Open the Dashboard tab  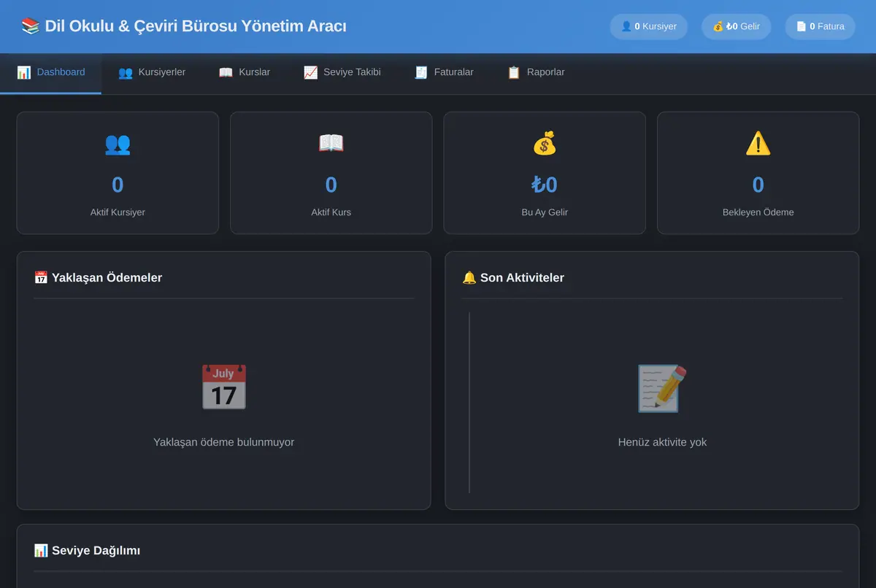tap(50, 72)
